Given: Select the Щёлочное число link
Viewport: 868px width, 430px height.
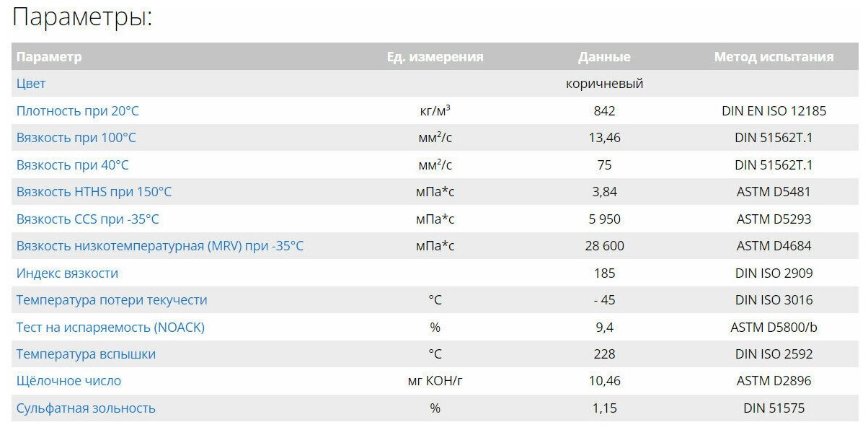Looking at the screenshot, I should [68, 381].
